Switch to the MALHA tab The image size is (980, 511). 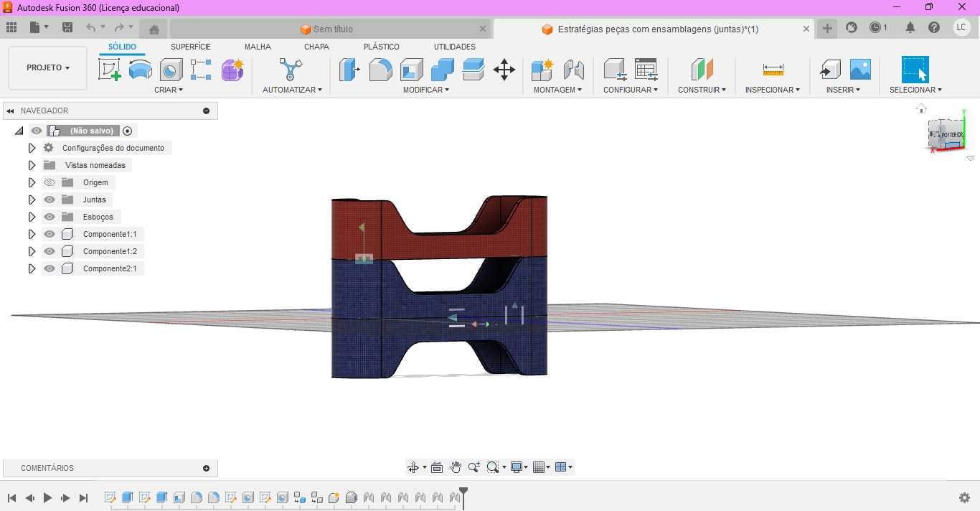coord(258,47)
